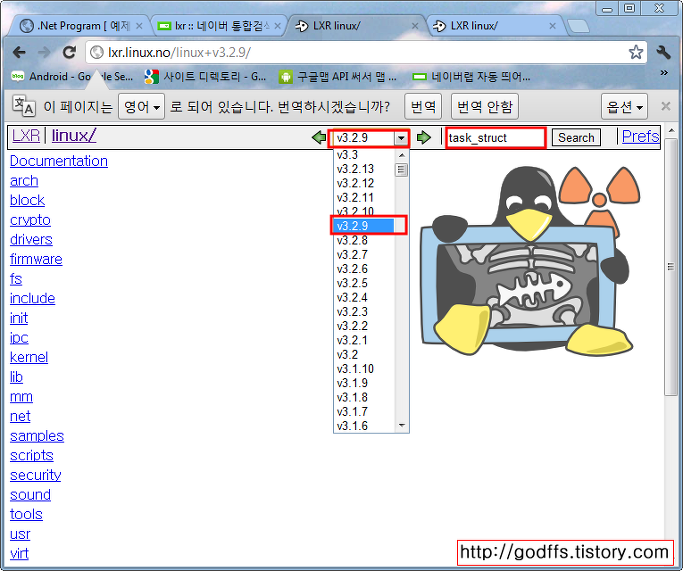The image size is (683, 571).
Task: Click the version list scrollbar thumb
Action: [x=402, y=169]
